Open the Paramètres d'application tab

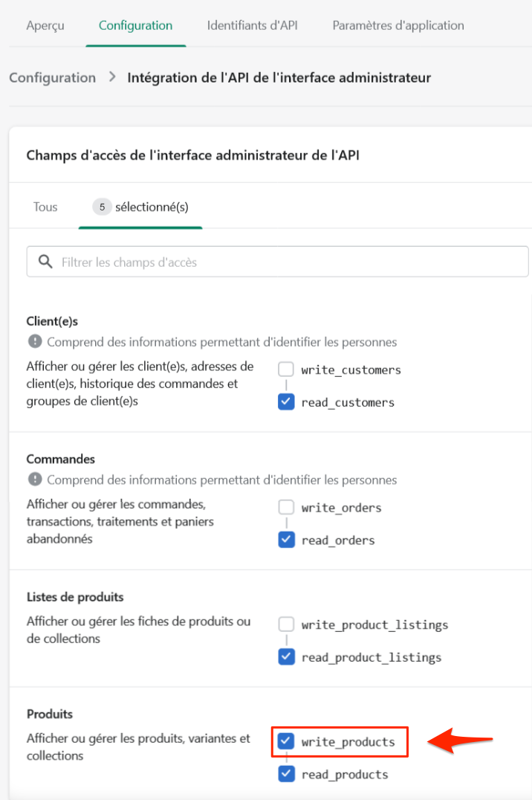click(x=398, y=25)
